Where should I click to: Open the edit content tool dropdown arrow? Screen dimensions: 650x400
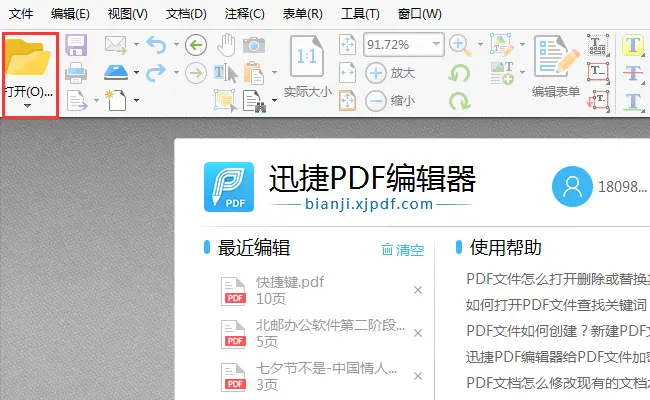click(x=522, y=44)
